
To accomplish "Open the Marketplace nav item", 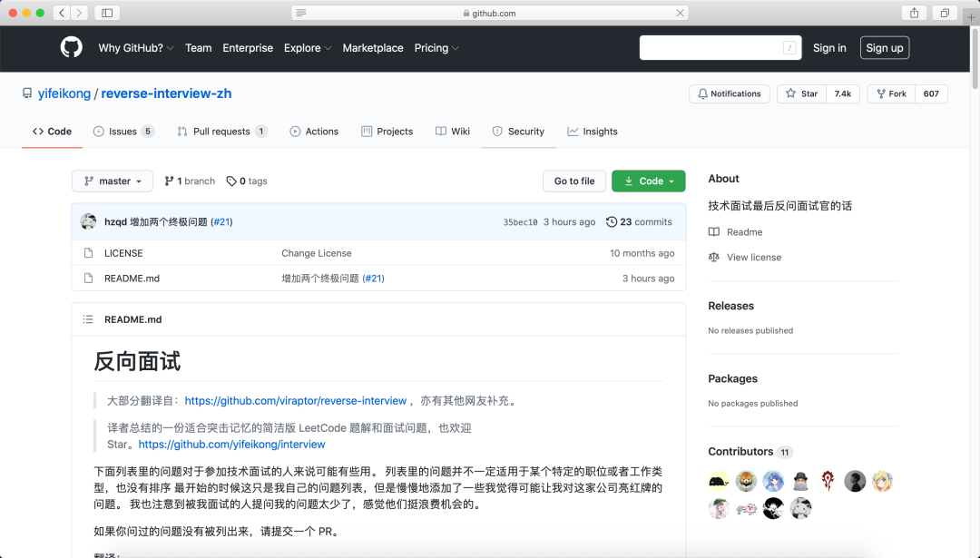I will click(x=373, y=47).
